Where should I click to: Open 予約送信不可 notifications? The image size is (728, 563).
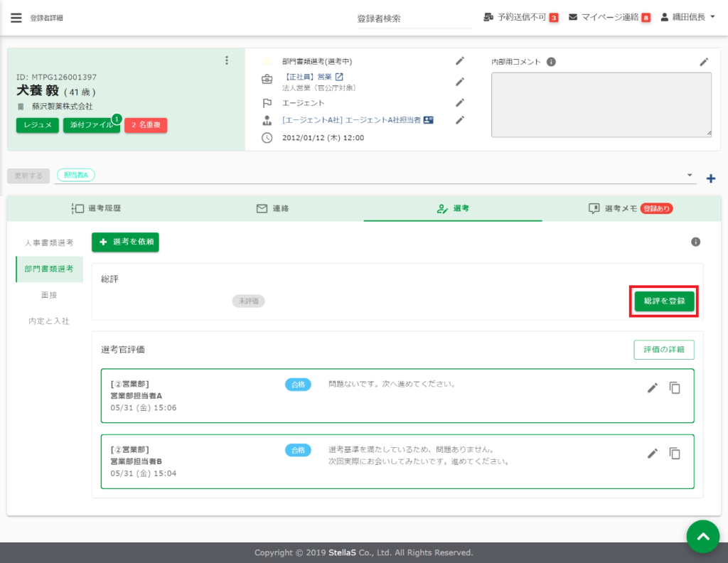point(520,17)
